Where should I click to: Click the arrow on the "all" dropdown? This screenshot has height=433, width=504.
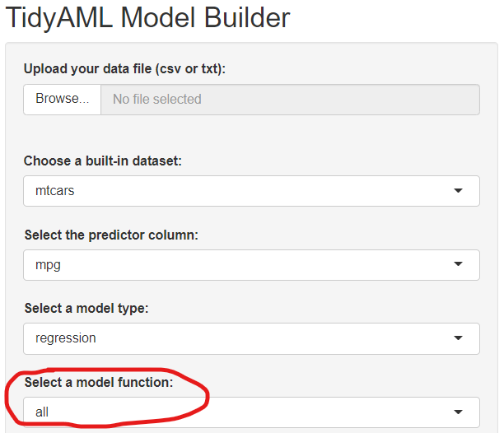tap(459, 412)
